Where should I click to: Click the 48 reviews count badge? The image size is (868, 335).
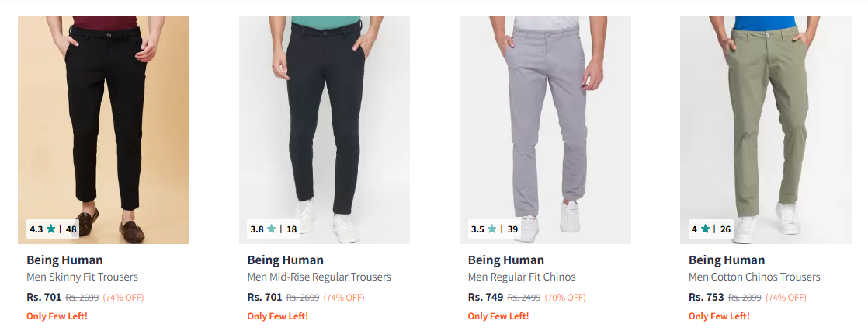(71, 229)
